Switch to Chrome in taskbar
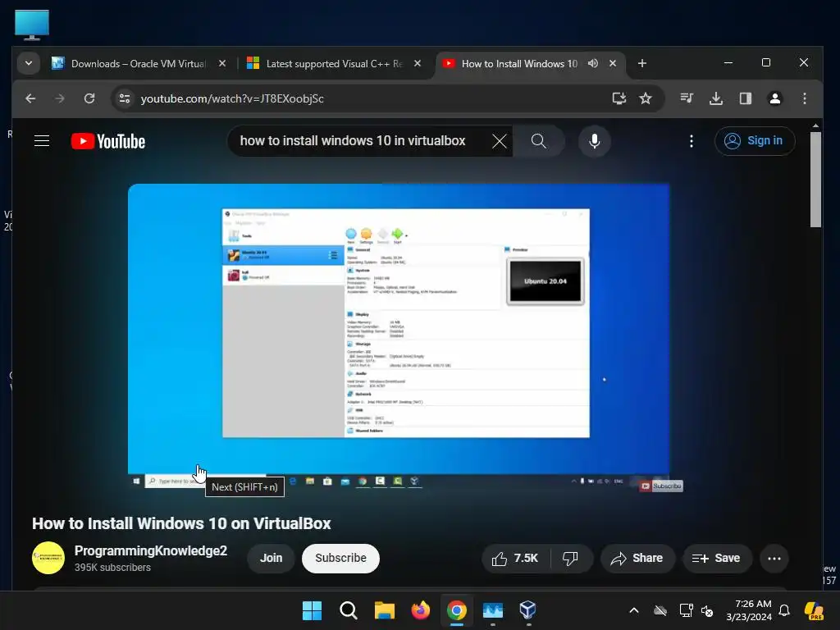 (x=456, y=610)
